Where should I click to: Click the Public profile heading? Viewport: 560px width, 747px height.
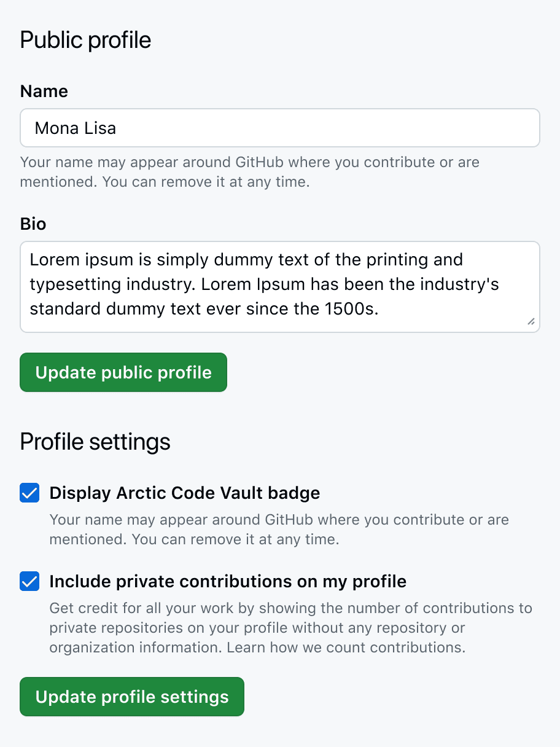click(x=85, y=39)
